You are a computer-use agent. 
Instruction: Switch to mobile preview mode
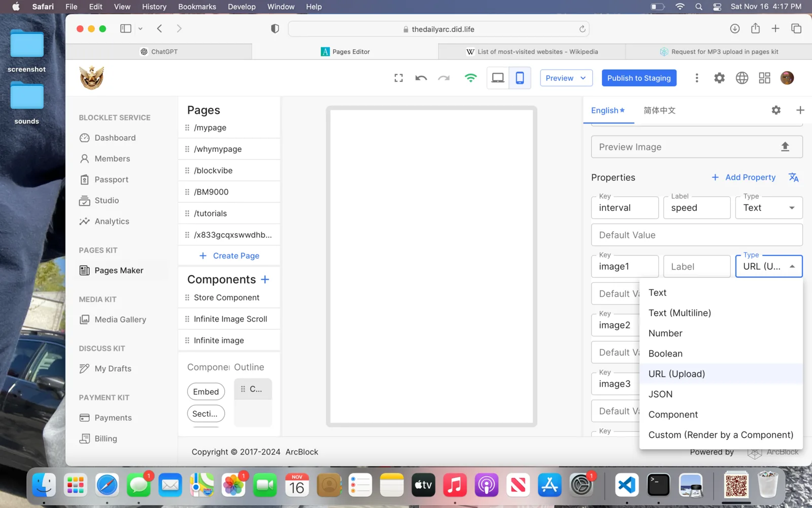[520, 78]
